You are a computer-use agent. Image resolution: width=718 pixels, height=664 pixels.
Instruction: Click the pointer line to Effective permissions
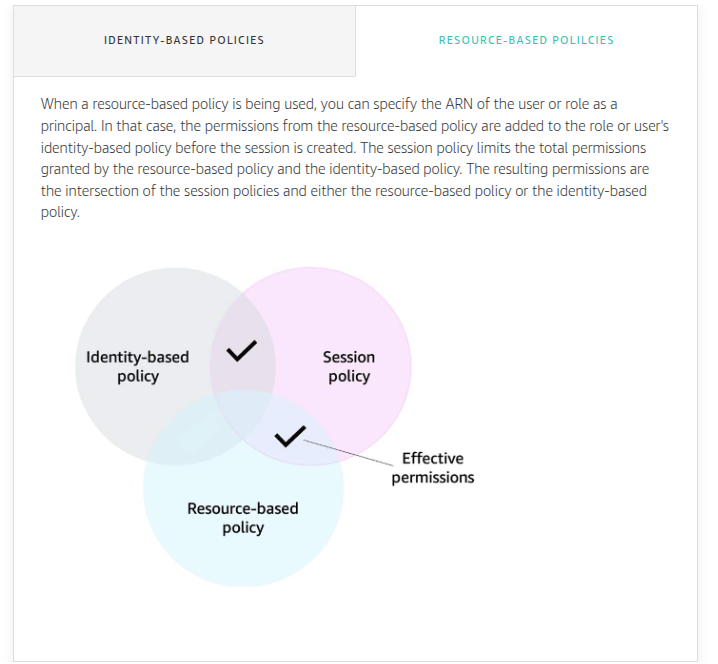[x=348, y=453]
